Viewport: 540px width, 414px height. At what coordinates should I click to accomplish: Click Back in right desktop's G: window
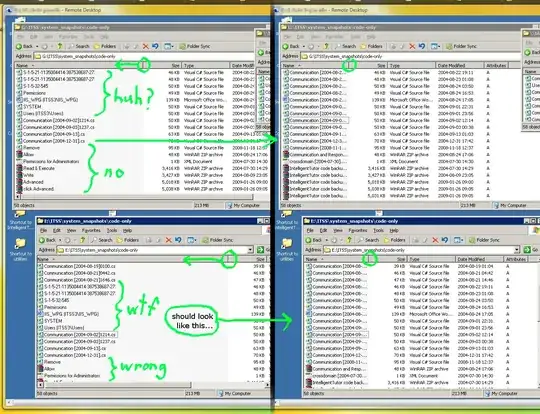tap(291, 46)
